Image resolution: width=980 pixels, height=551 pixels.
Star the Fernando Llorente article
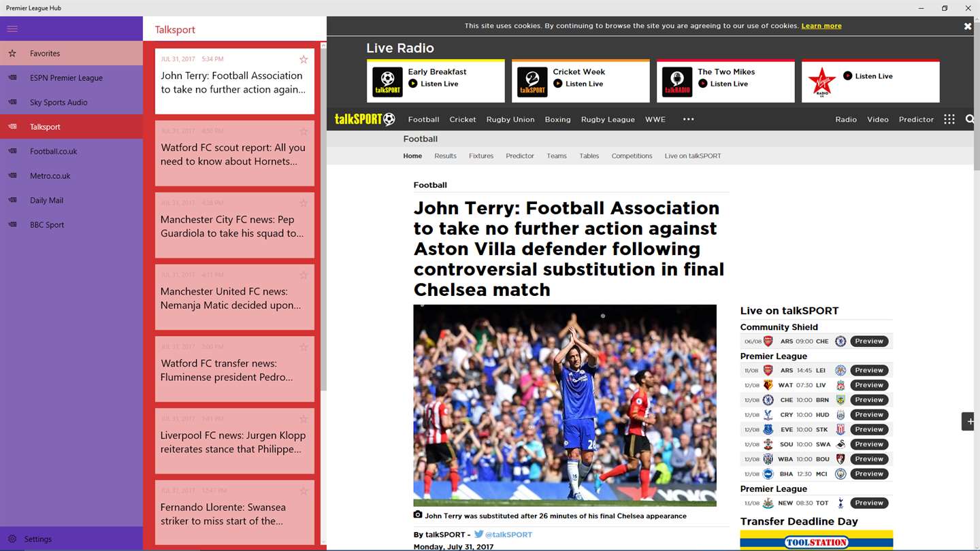click(304, 490)
